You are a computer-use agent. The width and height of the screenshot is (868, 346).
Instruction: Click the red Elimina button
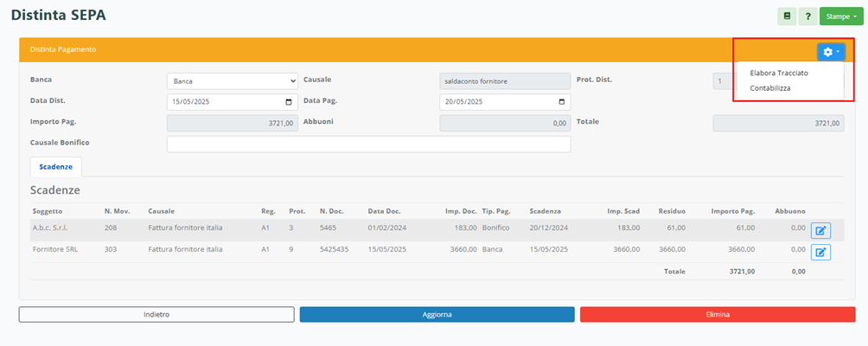click(717, 315)
